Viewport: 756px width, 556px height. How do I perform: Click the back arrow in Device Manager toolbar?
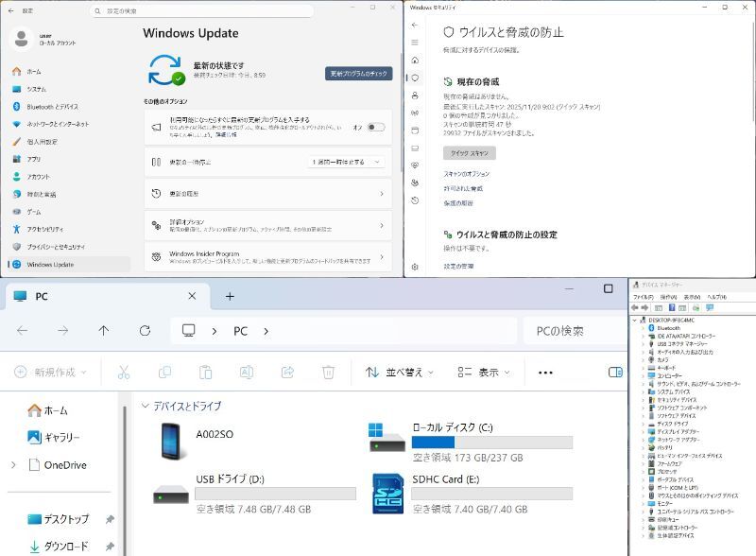coord(635,307)
